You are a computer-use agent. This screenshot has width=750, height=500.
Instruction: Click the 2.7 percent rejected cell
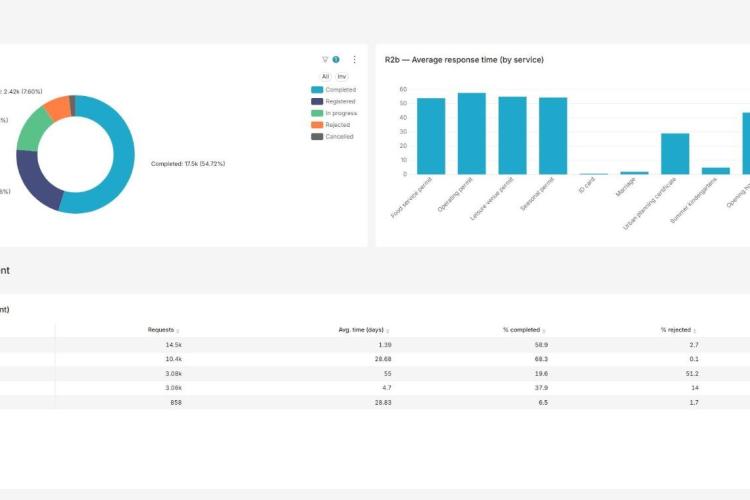coord(694,344)
